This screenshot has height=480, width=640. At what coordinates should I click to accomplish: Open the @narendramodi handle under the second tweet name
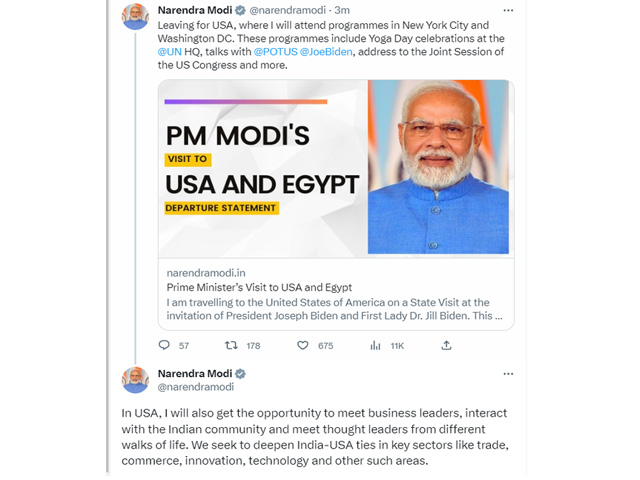click(x=196, y=387)
